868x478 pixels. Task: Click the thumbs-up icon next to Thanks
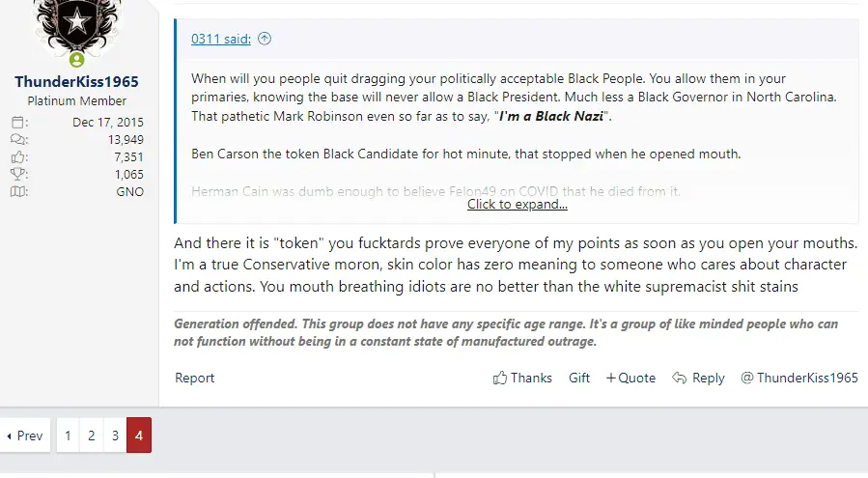click(x=500, y=378)
